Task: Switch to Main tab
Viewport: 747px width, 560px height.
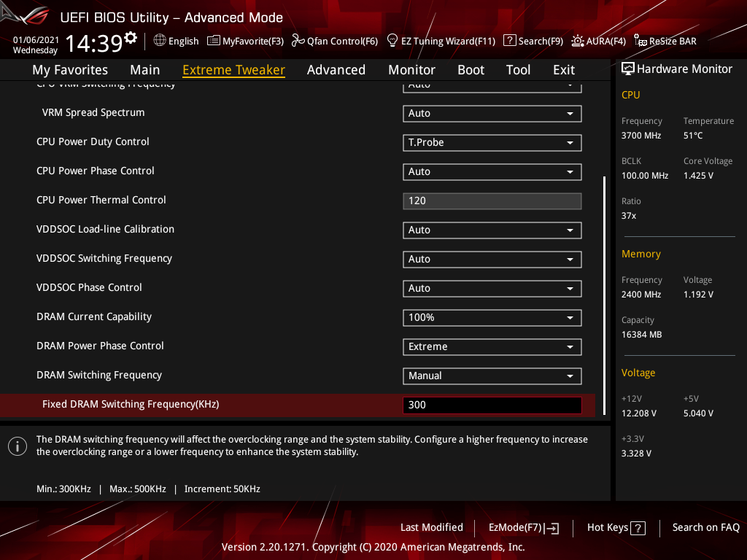Action: [x=145, y=70]
